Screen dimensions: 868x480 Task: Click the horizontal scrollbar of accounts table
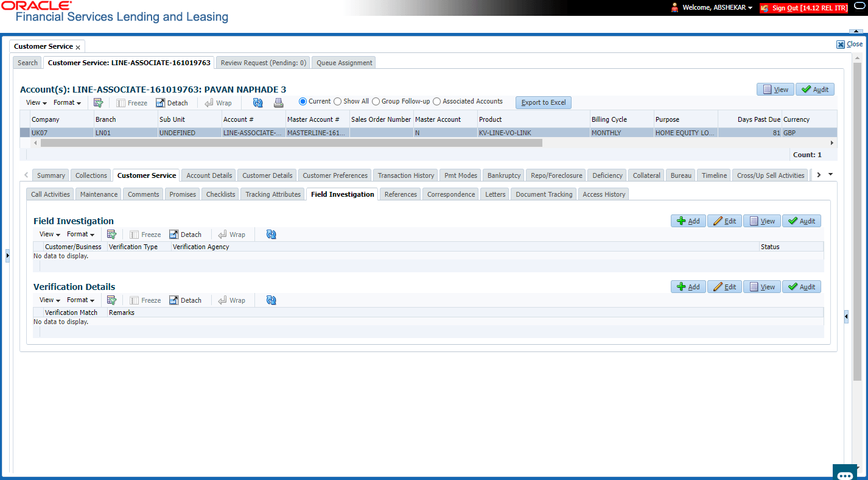click(292, 143)
